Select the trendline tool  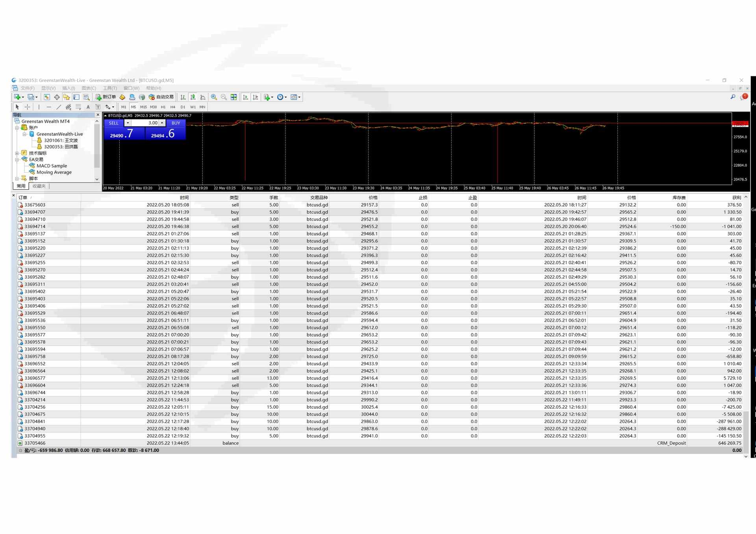(x=59, y=107)
